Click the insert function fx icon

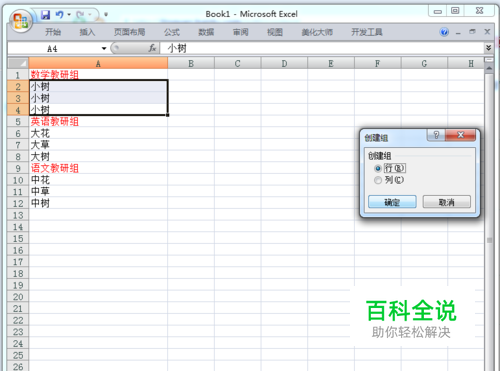click(152, 48)
